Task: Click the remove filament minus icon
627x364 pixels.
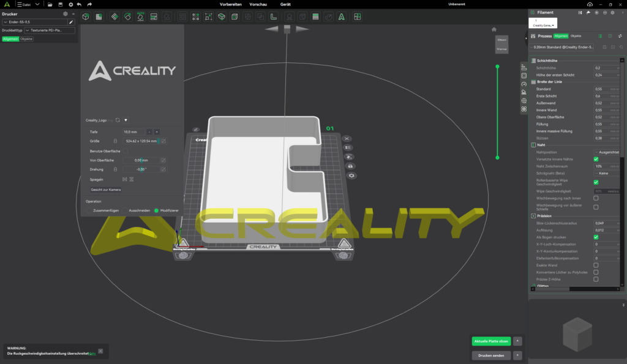Action: click(x=604, y=13)
